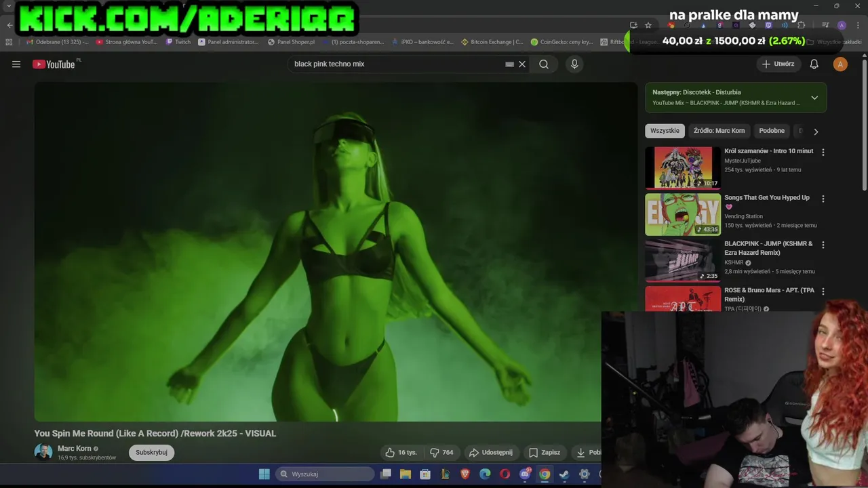
Task: Open the Panel administrator bookmark
Action: point(229,42)
